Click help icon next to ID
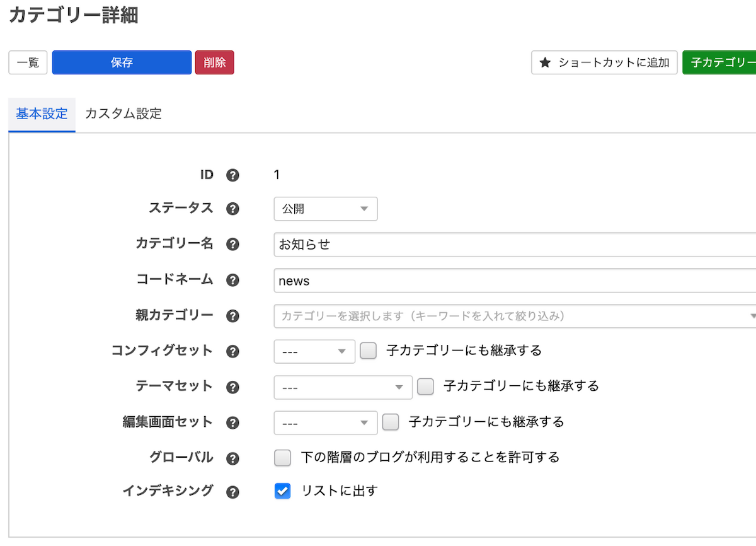This screenshot has height=546, width=756. coord(232,175)
